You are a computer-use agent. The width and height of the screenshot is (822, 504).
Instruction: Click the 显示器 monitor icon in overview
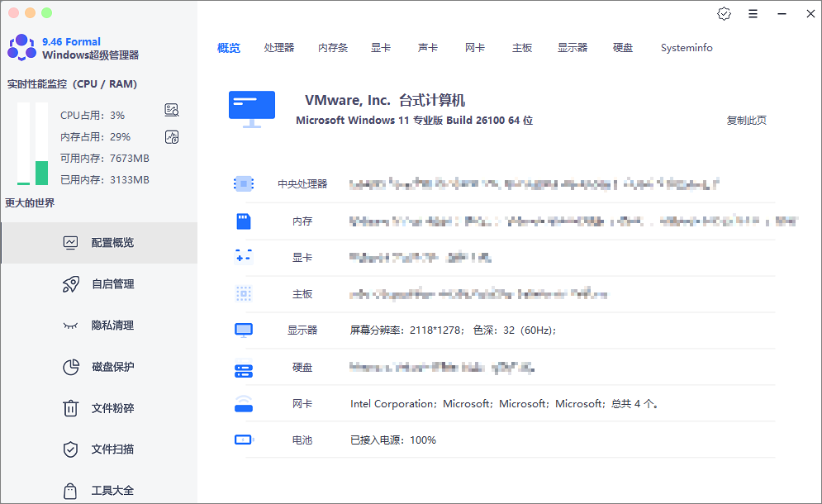click(243, 330)
